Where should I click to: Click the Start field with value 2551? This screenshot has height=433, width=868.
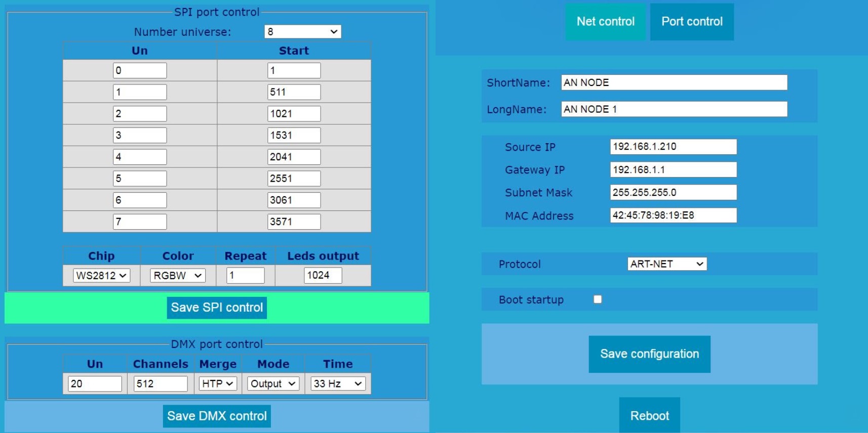(294, 178)
